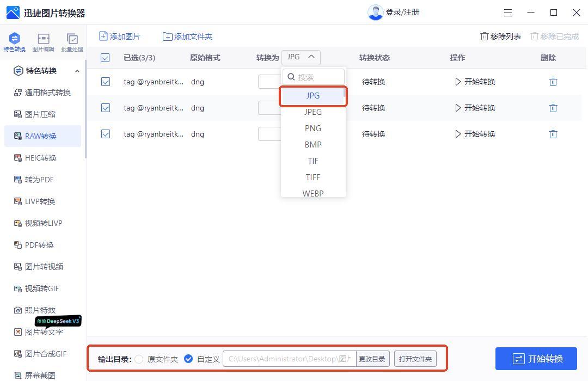Screen dimensions: 588x381
Task: Click the 添加图片 plus icon
Action: 103,36
